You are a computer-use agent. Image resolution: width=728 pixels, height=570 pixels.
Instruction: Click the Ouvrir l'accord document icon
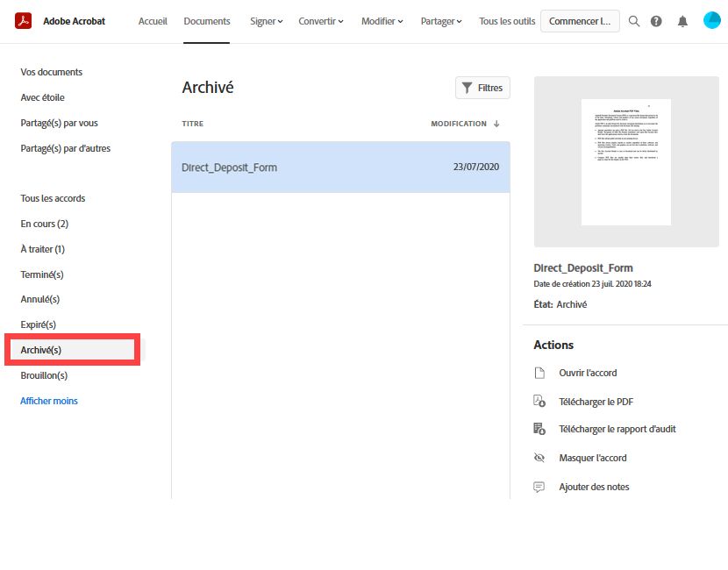coord(539,373)
